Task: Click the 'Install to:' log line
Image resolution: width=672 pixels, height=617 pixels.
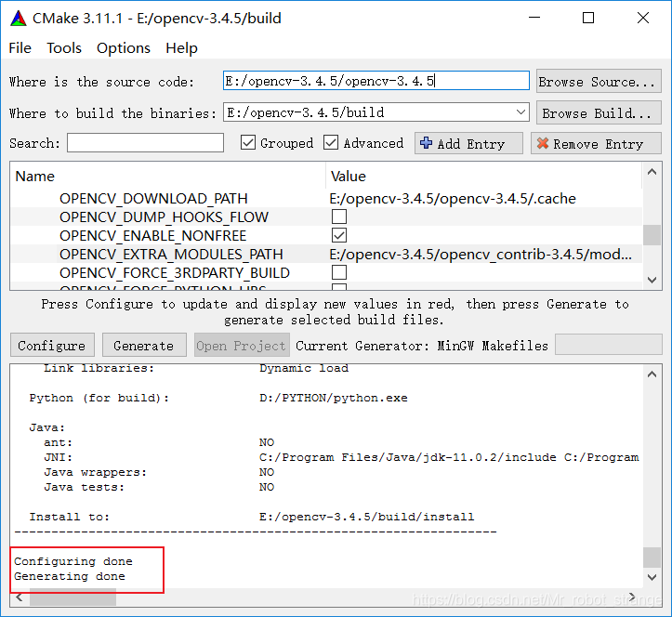Action: 252,517
